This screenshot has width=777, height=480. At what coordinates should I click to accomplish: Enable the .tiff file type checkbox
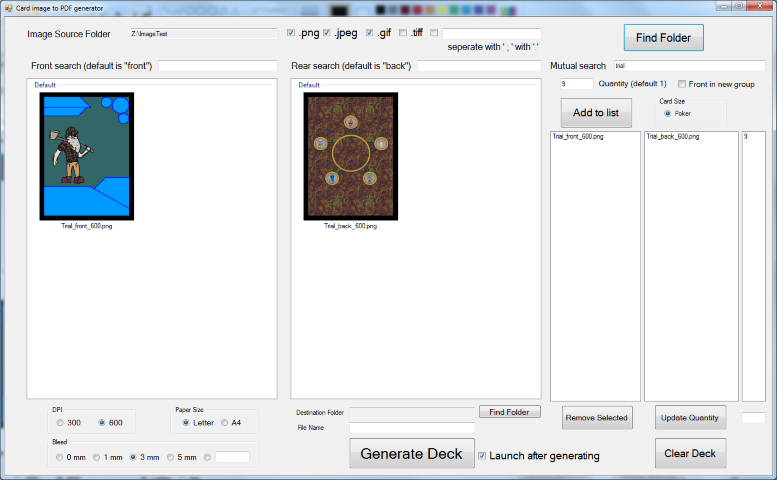[403, 33]
